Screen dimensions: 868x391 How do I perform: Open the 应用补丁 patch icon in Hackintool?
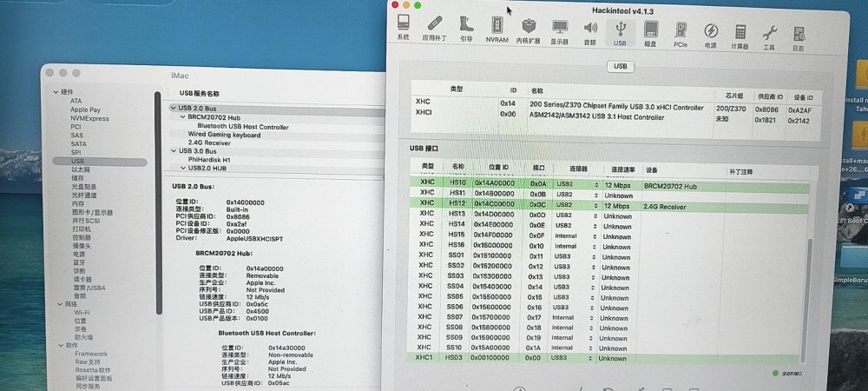[434, 29]
